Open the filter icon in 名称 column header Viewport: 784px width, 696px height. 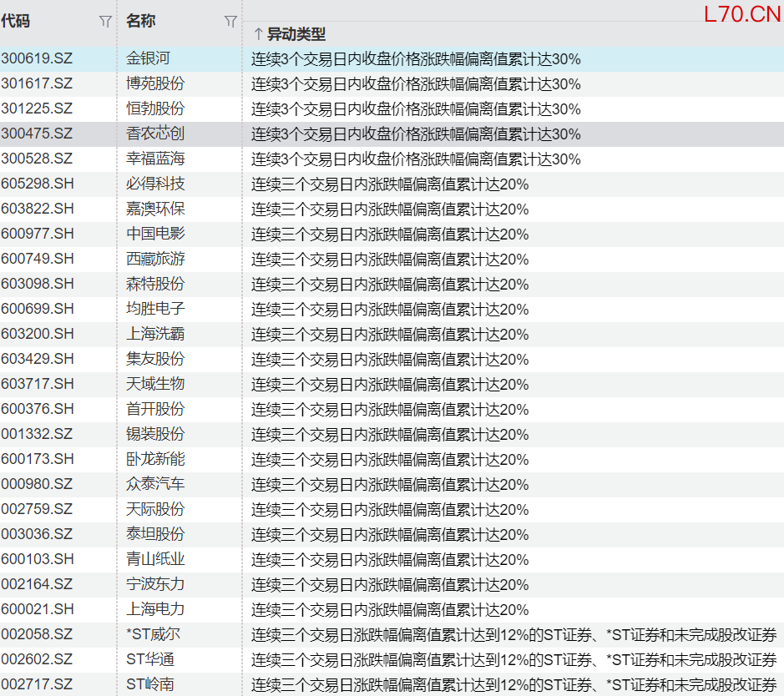coord(230,22)
